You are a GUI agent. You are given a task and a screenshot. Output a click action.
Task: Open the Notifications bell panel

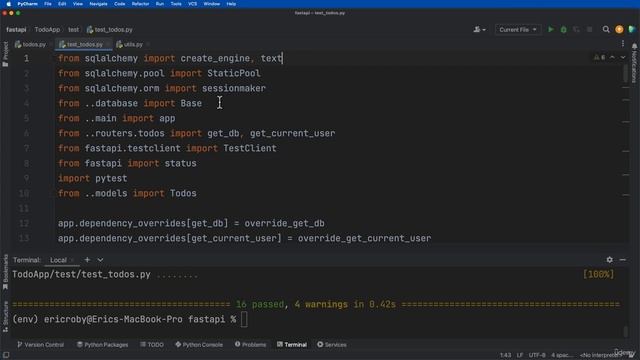(634, 63)
